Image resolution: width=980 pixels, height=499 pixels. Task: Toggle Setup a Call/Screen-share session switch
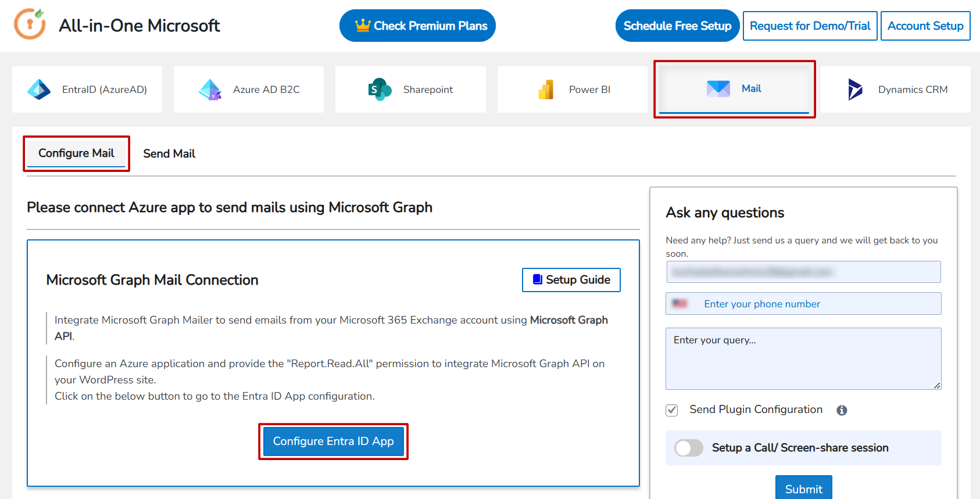pyautogui.click(x=689, y=448)
